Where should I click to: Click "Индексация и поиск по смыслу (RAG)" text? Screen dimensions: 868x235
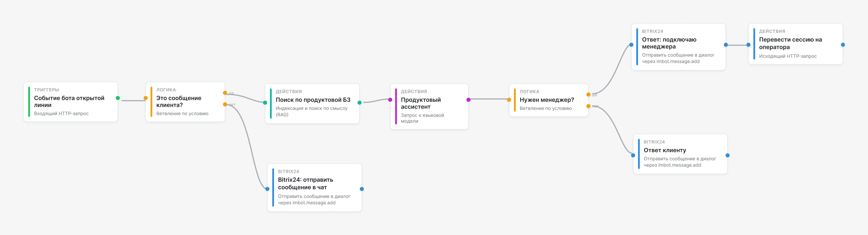tap(311, 111)
